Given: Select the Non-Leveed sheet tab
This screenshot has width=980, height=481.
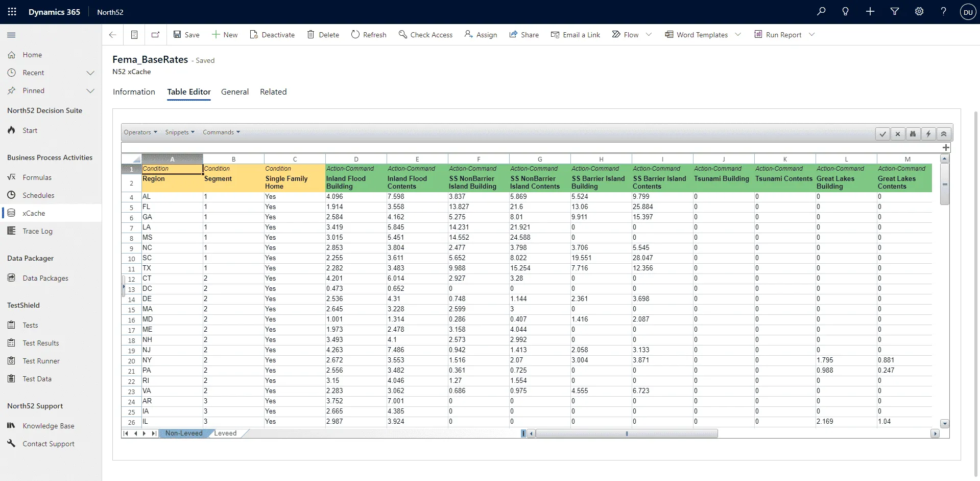Looking at the screenshot, I should tap(184, 433).
